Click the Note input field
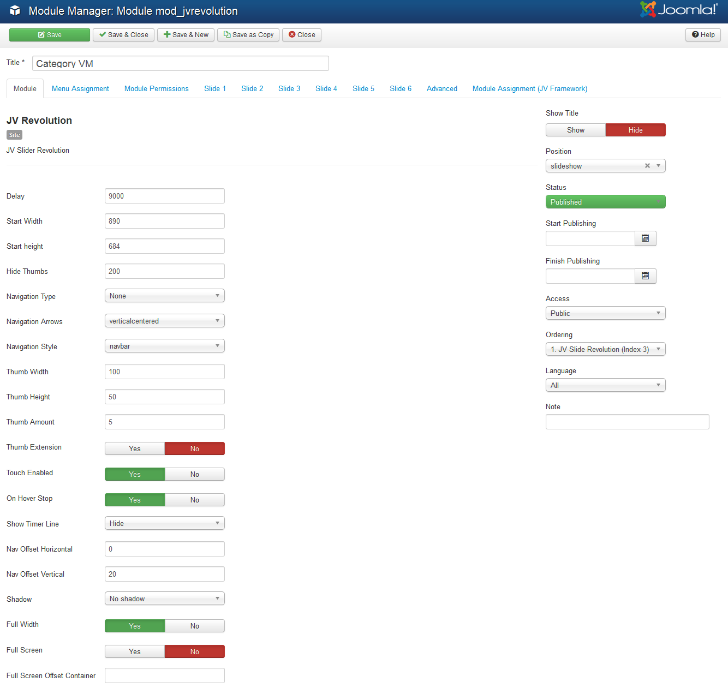Viewport: 728px width, 700px height. [x=628, y=422]
